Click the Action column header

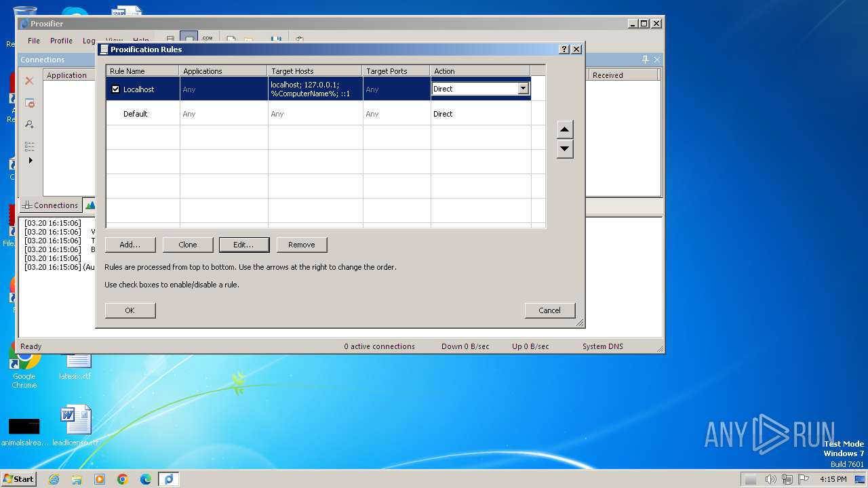(480, 70)
